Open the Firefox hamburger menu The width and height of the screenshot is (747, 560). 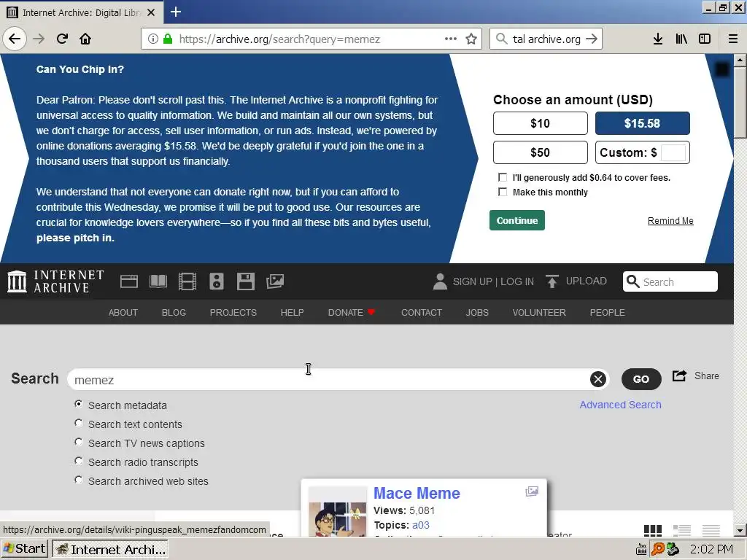click(732, 39)
